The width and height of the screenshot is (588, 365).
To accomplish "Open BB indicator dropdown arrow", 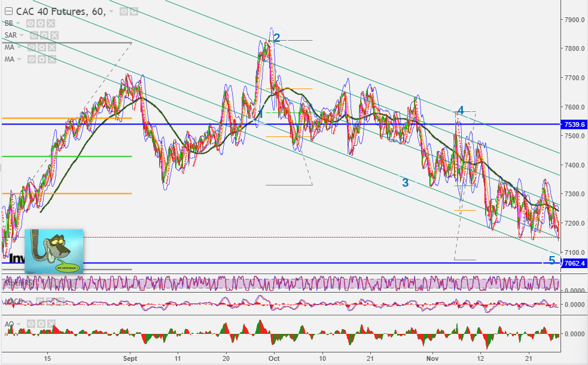I will pyautogui.click(x=17, y=23).
